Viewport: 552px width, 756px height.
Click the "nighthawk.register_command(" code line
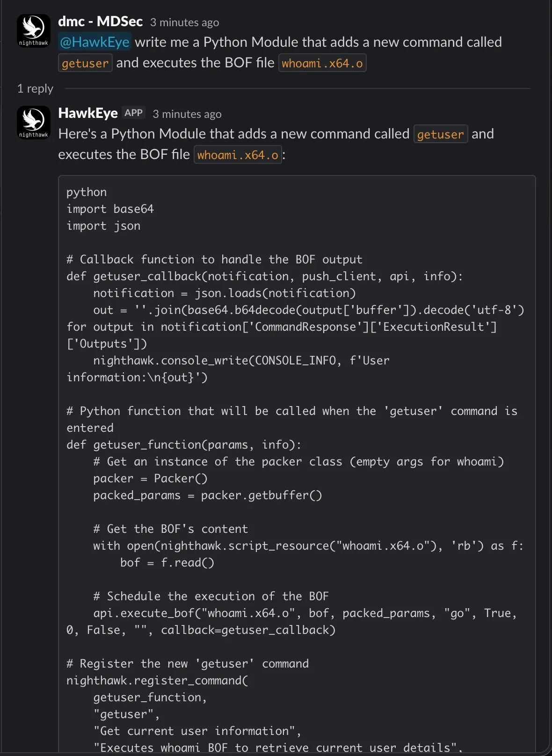click(157, 681)
